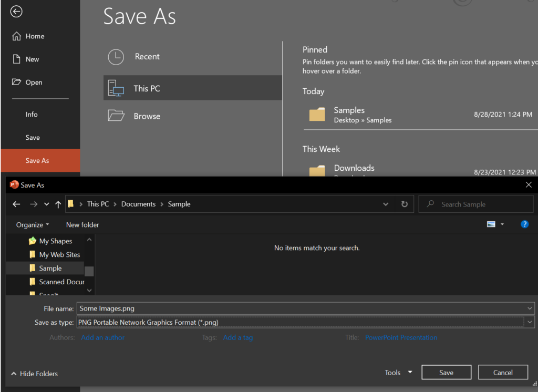Expand the address path history chevron
The width and height of the screenshot is (538, 392).
(x=386, y=204)
